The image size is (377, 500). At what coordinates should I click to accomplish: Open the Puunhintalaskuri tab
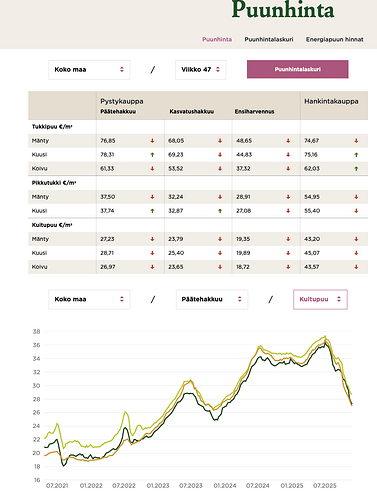click(269, 39)
